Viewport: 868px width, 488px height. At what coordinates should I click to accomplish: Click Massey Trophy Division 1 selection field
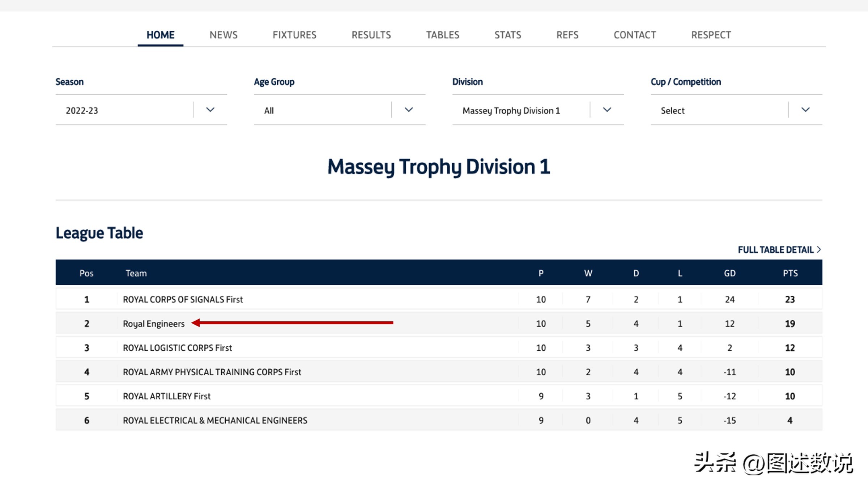click(511, 110)
